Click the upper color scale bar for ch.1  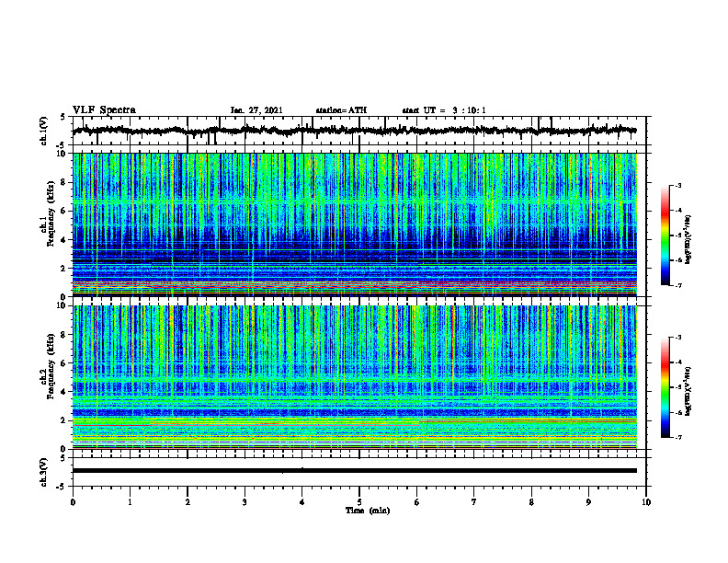[x=665, y=236]
